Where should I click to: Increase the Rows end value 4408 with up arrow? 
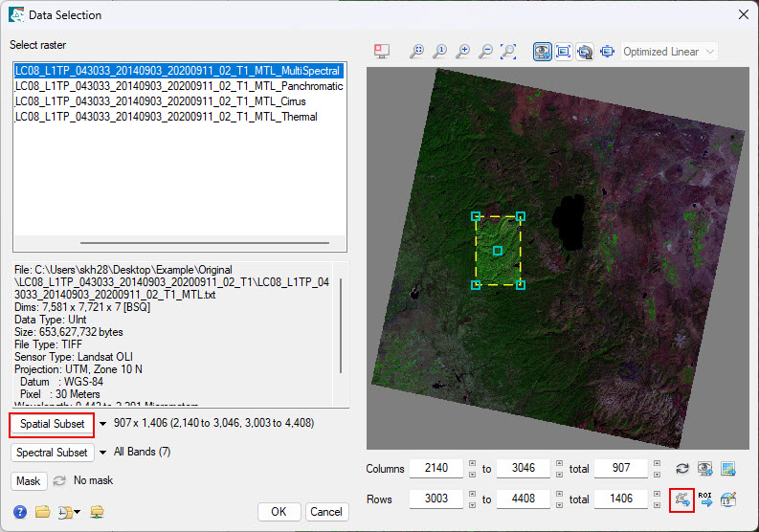click(560, 494)
